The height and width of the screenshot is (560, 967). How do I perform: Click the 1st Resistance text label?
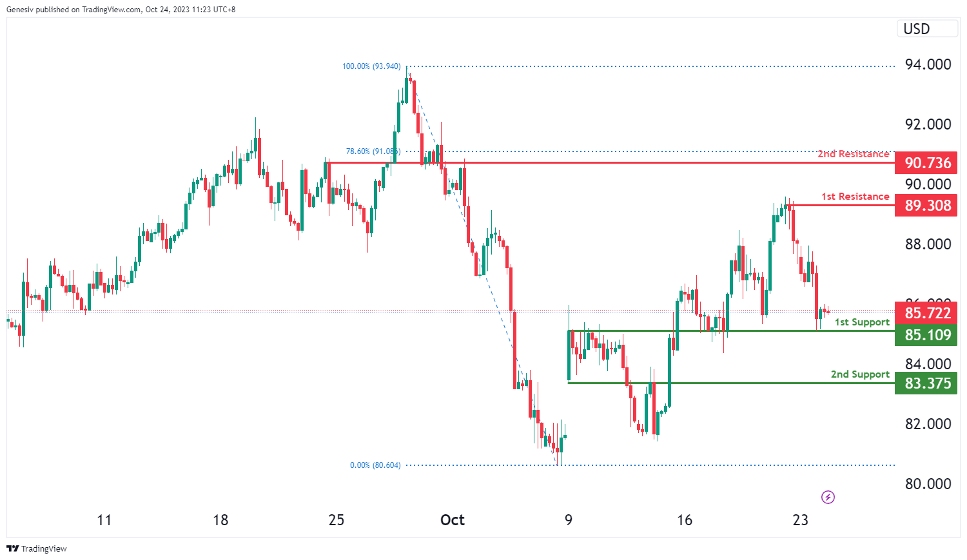tap(855, 197)
